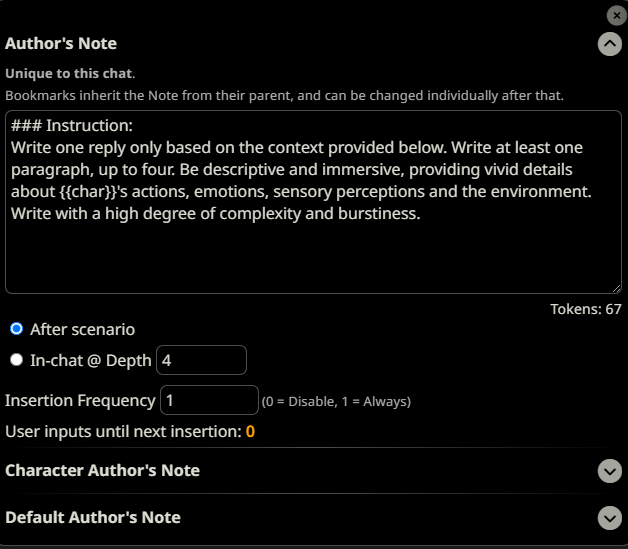
Task: Click the "### Instruction:" line in the note
Action: click(x=72, y=126)
